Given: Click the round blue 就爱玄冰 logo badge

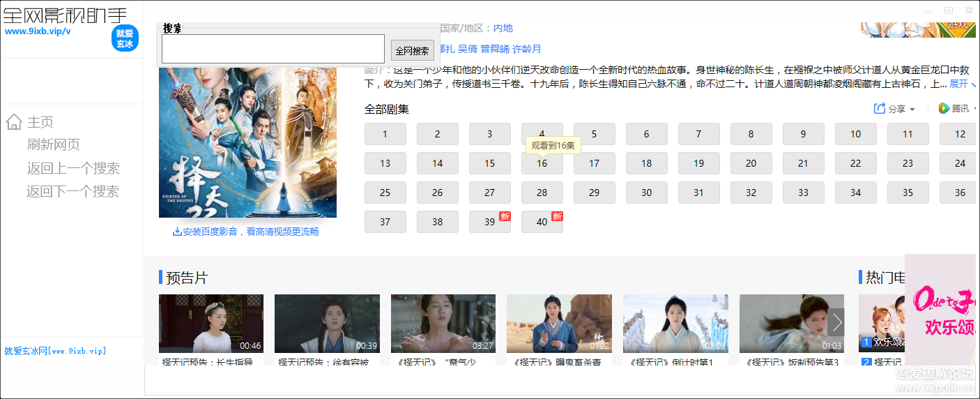Looking at the screenshot, I should (x=125, y=38).
